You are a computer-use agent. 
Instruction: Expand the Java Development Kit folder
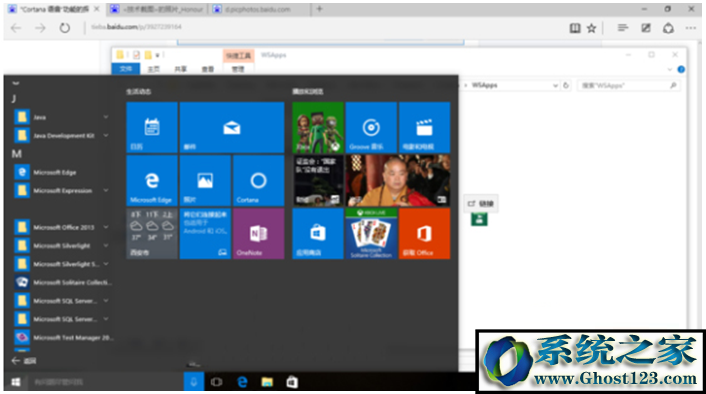[x=62, y=135]
